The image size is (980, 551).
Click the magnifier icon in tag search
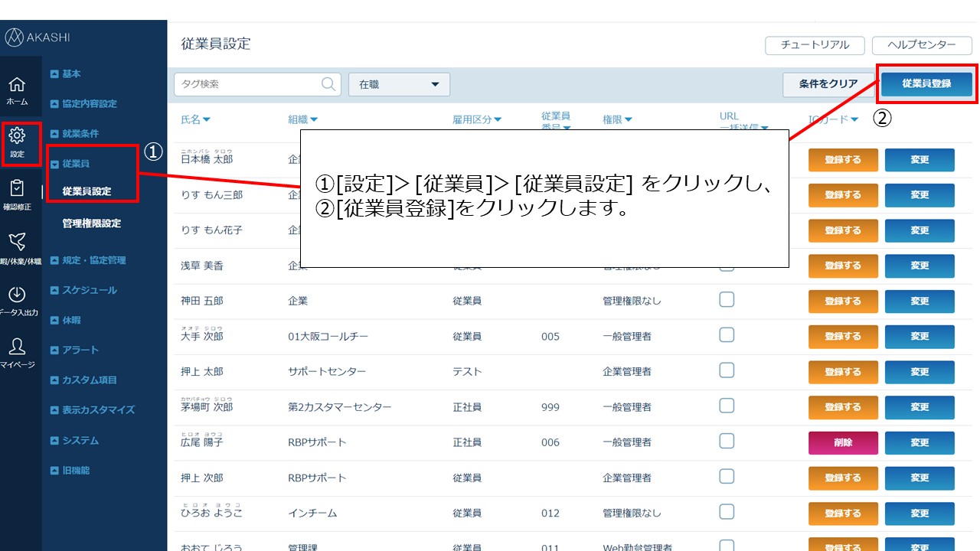(x=329, y=84)
